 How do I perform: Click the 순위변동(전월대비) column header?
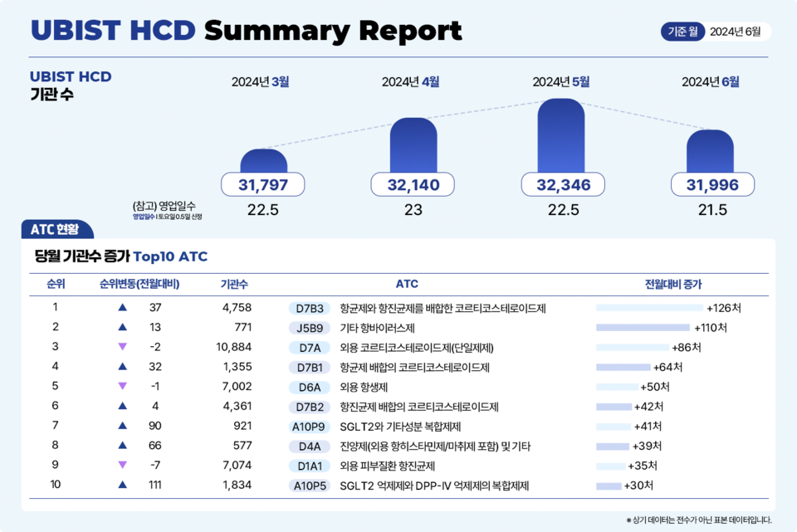tap(139, 284)
